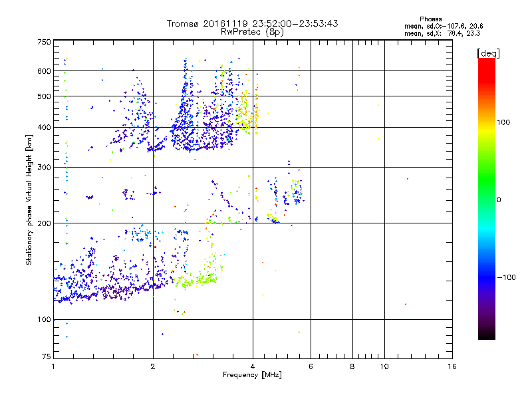Click the x-axis tick label '6'

coord(311,366)
